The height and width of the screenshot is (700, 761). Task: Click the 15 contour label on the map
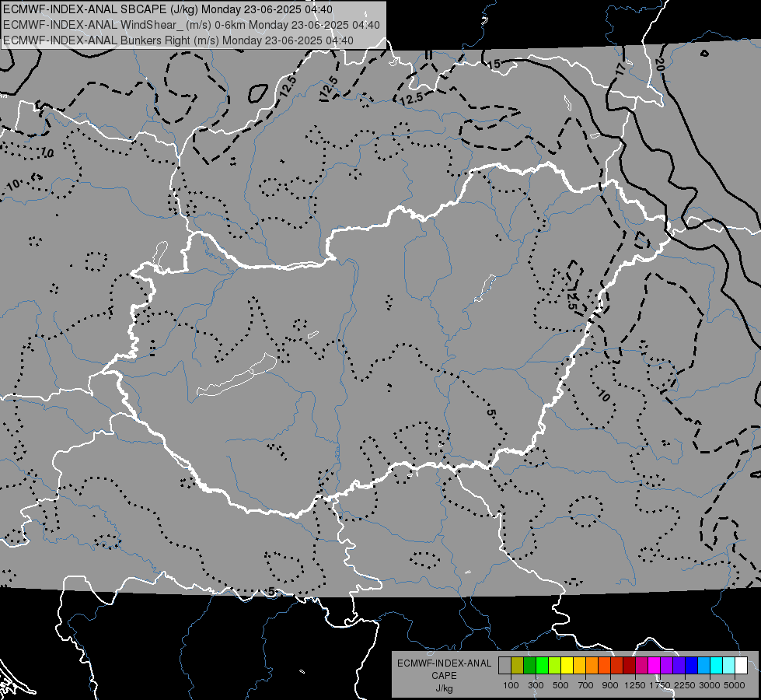494,64
